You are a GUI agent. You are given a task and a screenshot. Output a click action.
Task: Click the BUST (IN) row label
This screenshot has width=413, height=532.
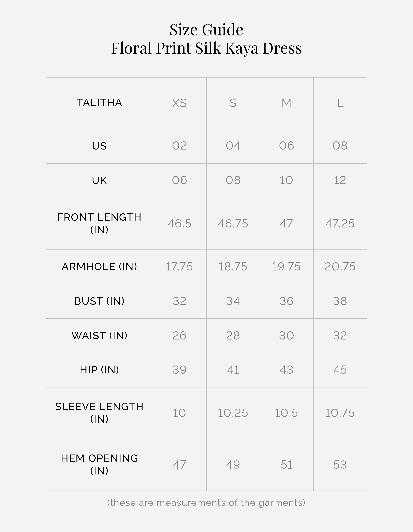tap(99, 301)
